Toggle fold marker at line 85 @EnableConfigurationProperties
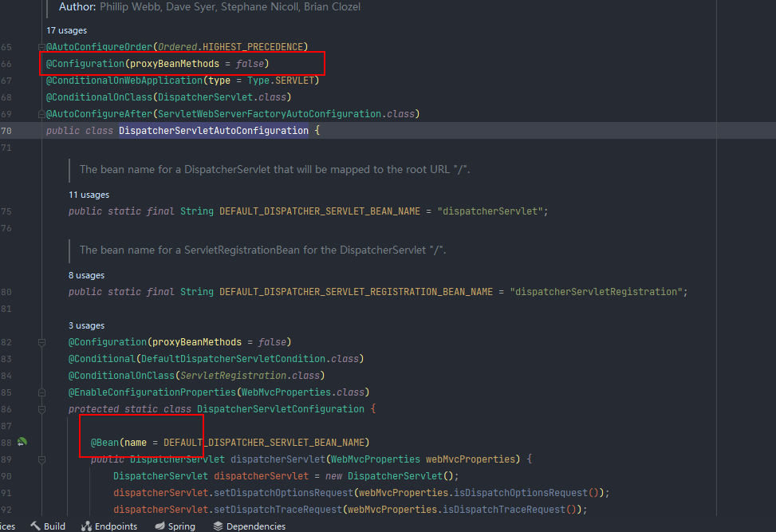This screenshot has width=776, height=532. (x=42, y=392)
